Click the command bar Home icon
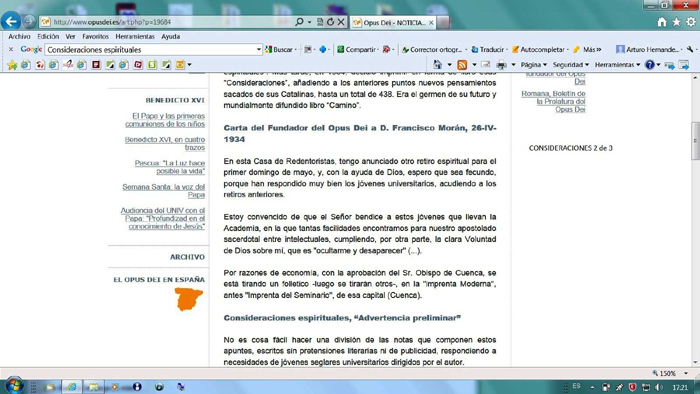This screenshot has height=394, width=700. click(x=438, y=65)
